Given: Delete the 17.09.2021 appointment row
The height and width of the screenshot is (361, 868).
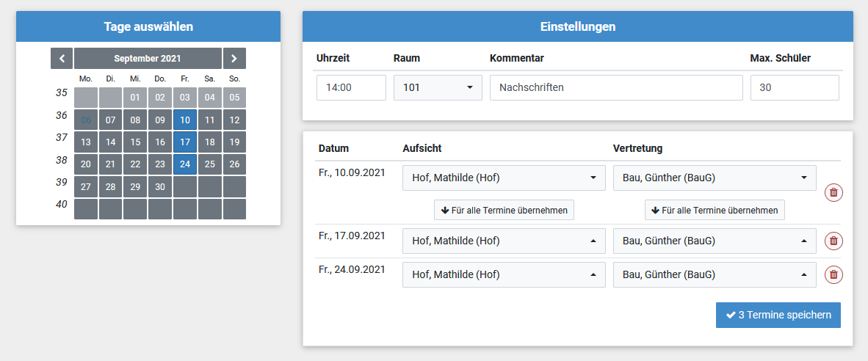Looking at the screenshot, I should point(833,241).
